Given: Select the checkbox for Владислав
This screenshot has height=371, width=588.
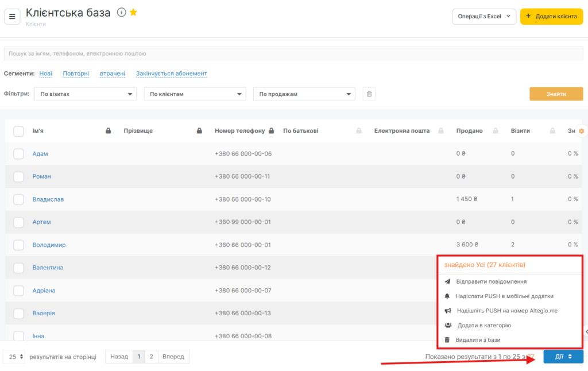Looking at the screenshot, I should tap(18, 199).
